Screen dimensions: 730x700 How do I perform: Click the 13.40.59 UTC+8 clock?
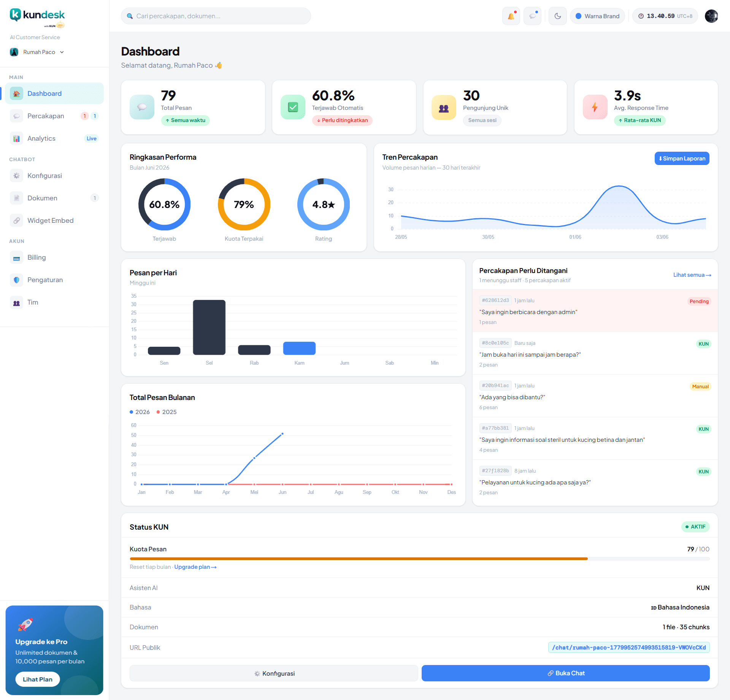pyautogui.click(x=665, y=16)
